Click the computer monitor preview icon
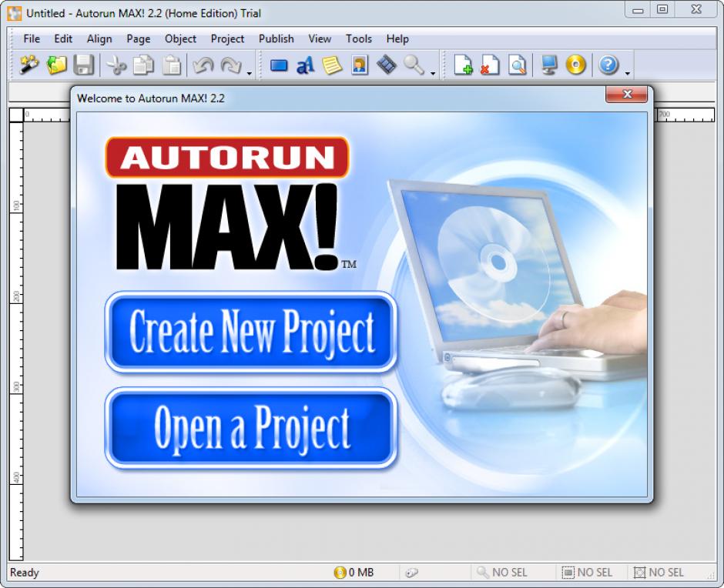 (x=549, y=65)
